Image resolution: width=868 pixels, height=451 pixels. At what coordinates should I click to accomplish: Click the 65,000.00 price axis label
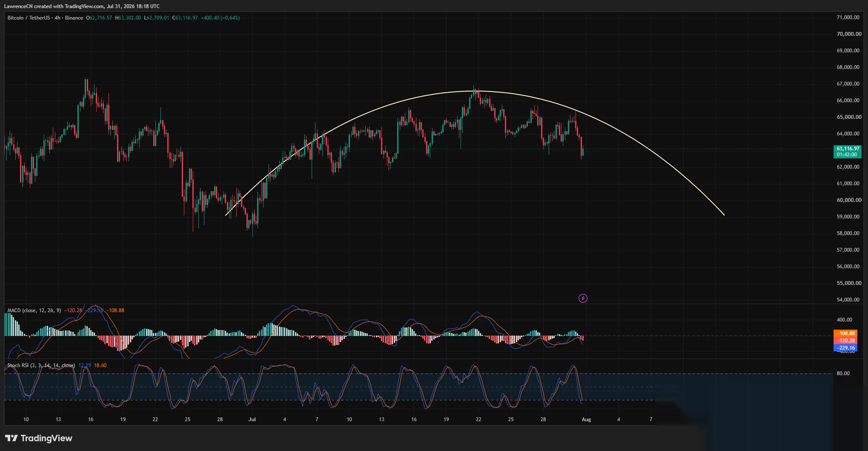[x=848, y=117]
